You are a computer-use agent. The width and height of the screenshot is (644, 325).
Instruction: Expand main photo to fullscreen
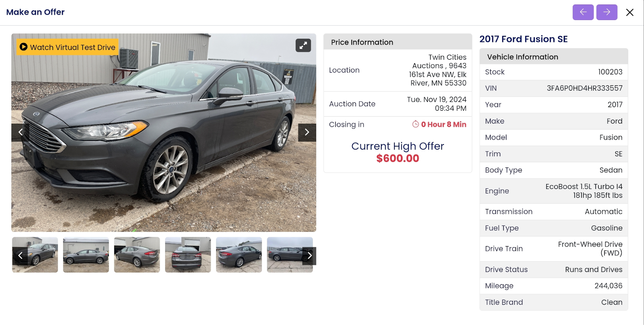(303, 46)
